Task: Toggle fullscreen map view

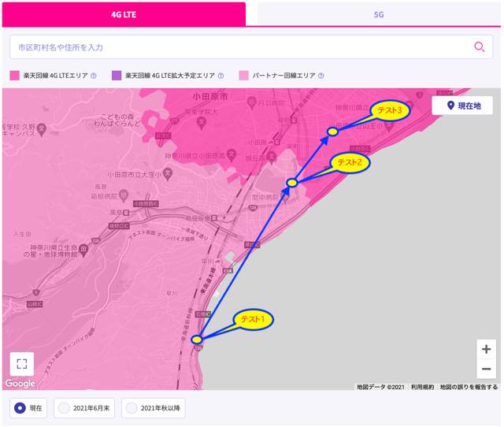Action: pyautogui.click(x=22, y=364)
